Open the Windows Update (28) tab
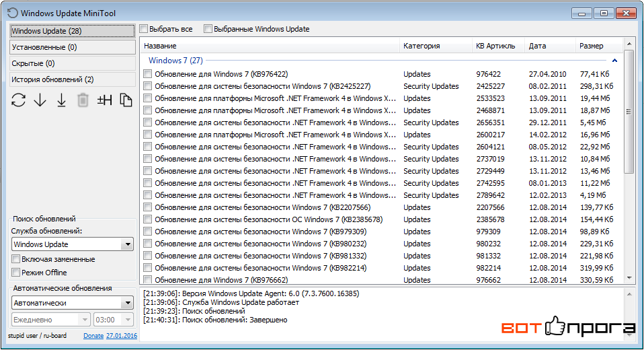 pyautogui.click(x=73, y=31)
